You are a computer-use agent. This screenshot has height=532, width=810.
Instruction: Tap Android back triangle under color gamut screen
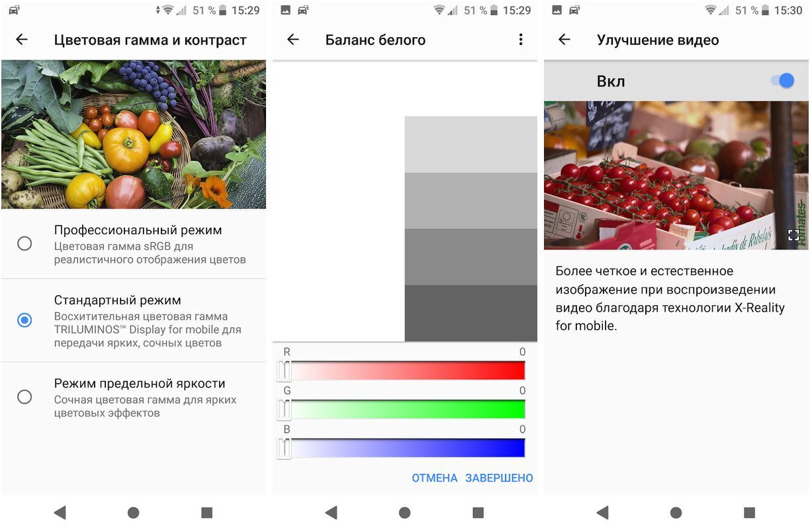click(60, 512)
